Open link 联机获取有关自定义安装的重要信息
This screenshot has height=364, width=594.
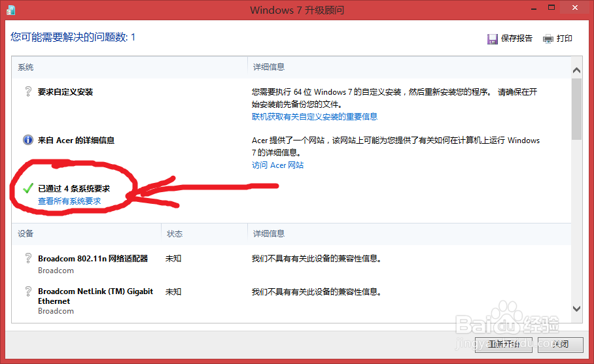(315, 116)
